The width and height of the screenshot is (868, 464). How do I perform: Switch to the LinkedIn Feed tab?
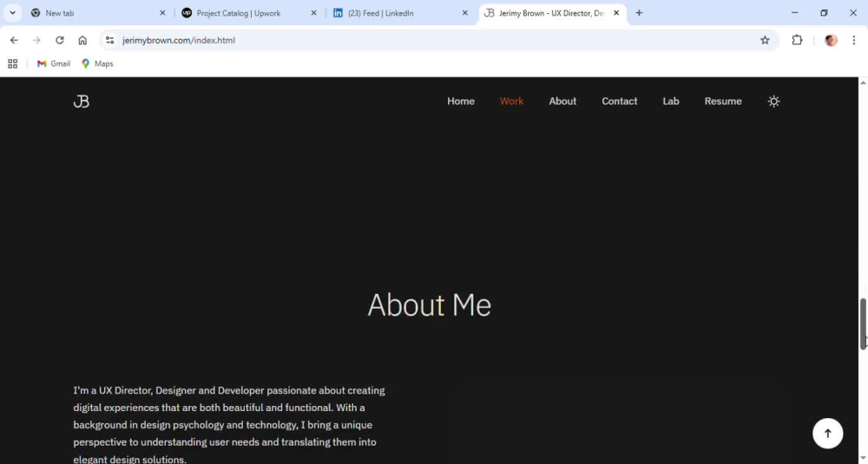click(401, 13)
